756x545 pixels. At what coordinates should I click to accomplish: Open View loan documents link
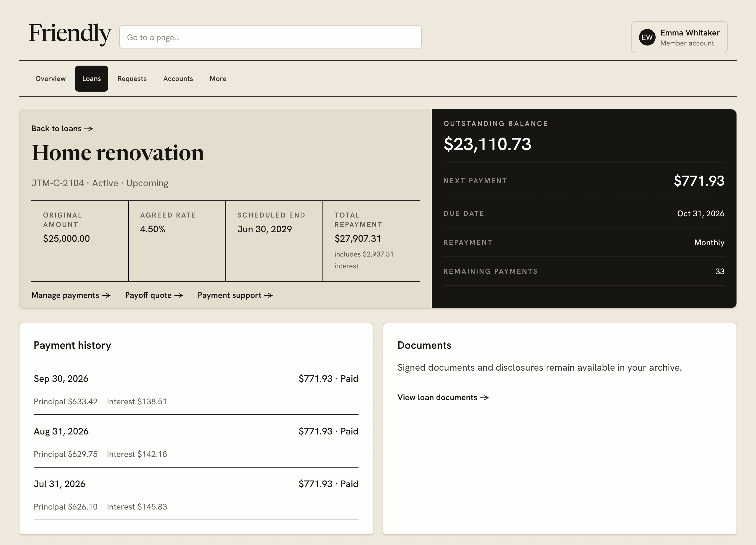click(443, 398)
